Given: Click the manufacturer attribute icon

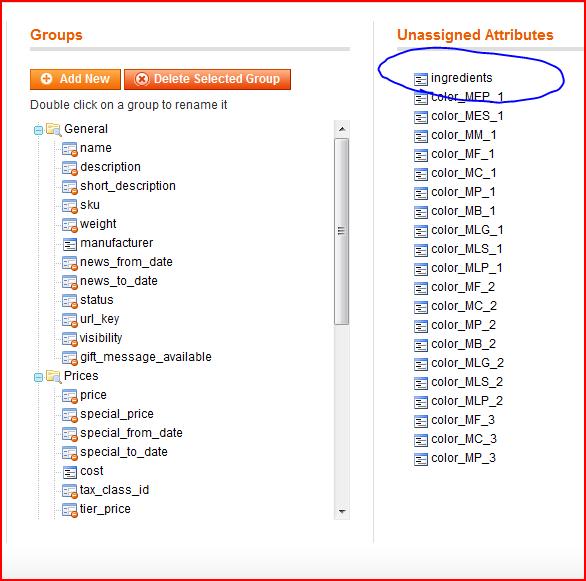Looking at the screenshot, I should click(x=70, y=244).
